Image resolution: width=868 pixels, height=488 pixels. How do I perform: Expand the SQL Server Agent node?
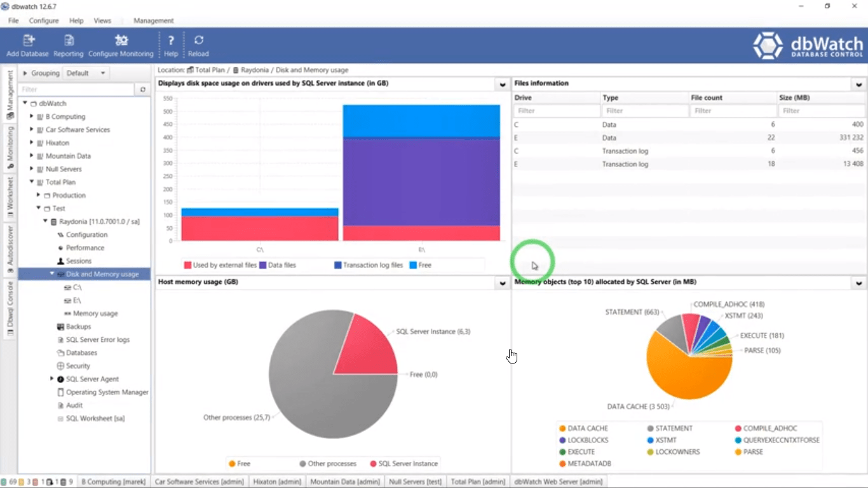52,379
